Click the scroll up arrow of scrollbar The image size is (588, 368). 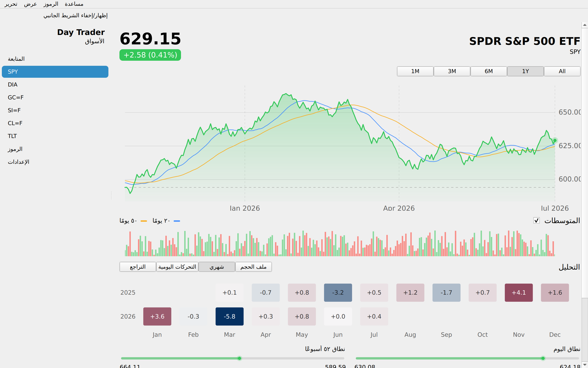click(x=585, y=25)
